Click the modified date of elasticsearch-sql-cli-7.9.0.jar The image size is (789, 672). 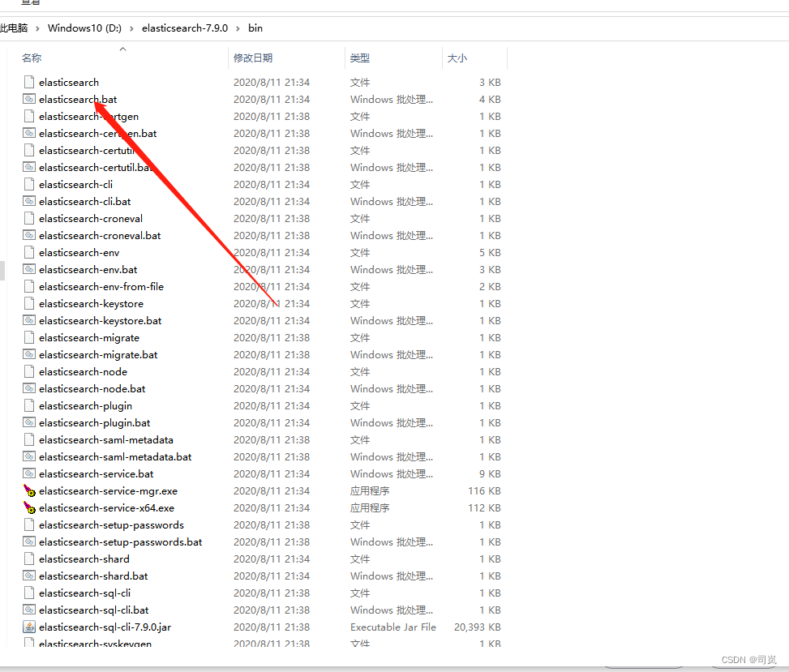tap(272, 627)
